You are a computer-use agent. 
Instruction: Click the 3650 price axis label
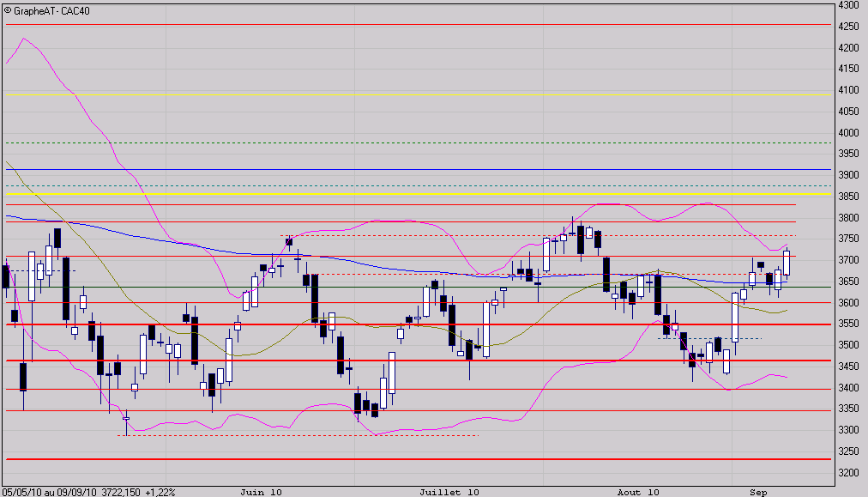coord(848,282)
